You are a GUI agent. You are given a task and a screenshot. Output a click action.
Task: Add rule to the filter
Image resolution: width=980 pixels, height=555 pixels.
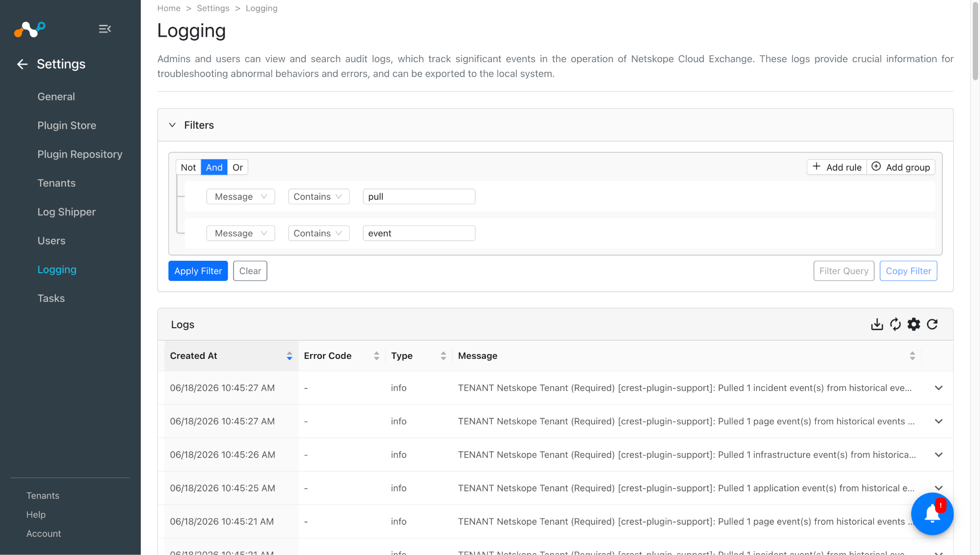(837, 167)
